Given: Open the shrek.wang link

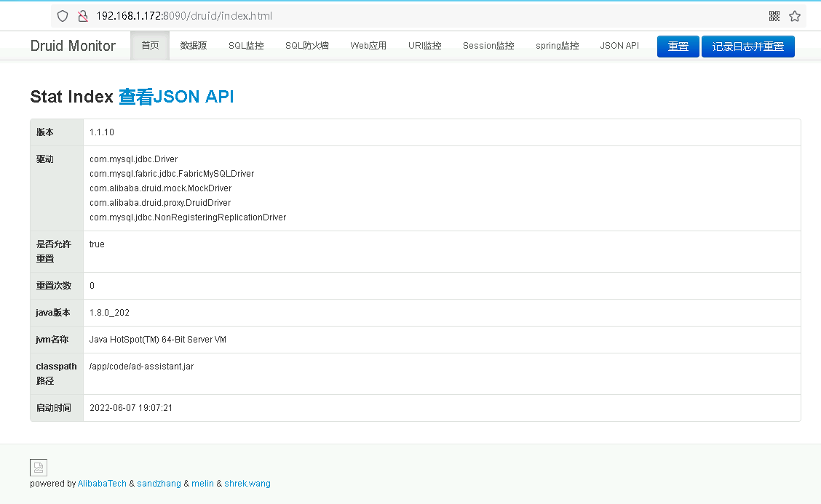Looking at the screenshot, I should pos(247,484).
